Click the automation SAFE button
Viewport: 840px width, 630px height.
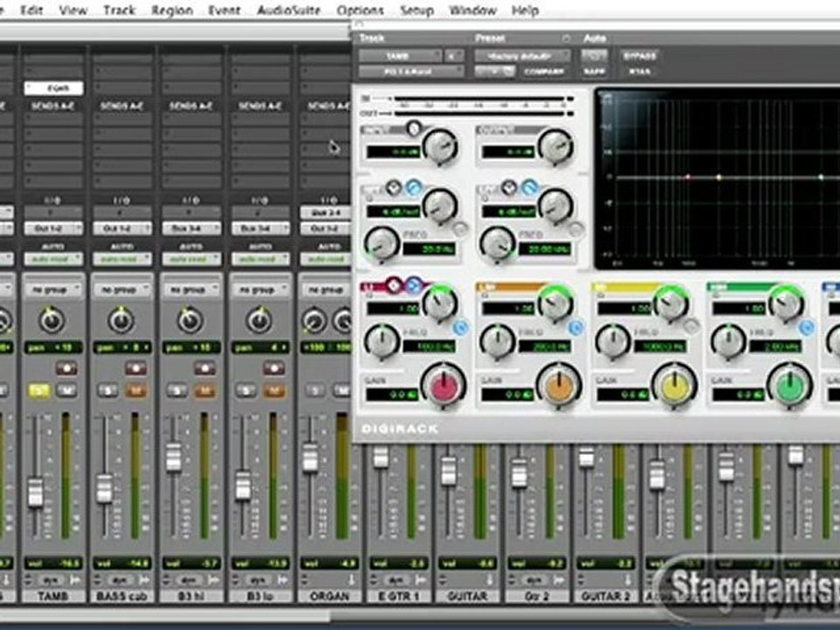(594, 71)
